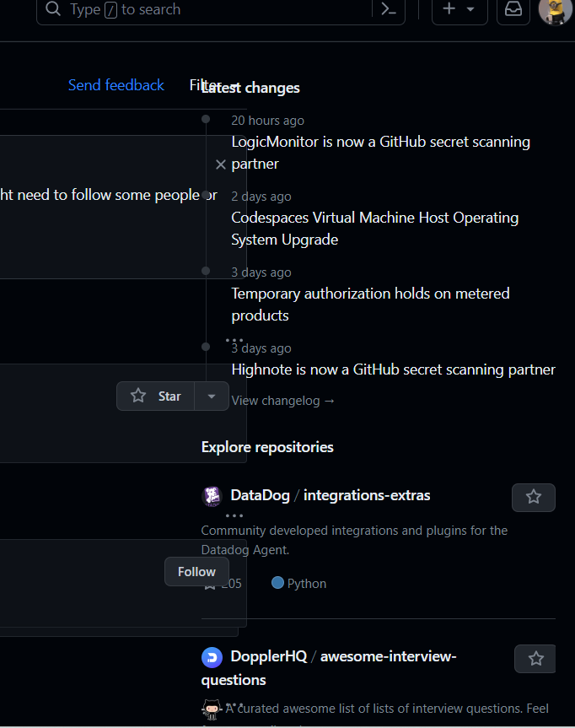The image size is (575, 728).
Task: Click the DopplerHQ organization avatar
Action: pos(212,657)
